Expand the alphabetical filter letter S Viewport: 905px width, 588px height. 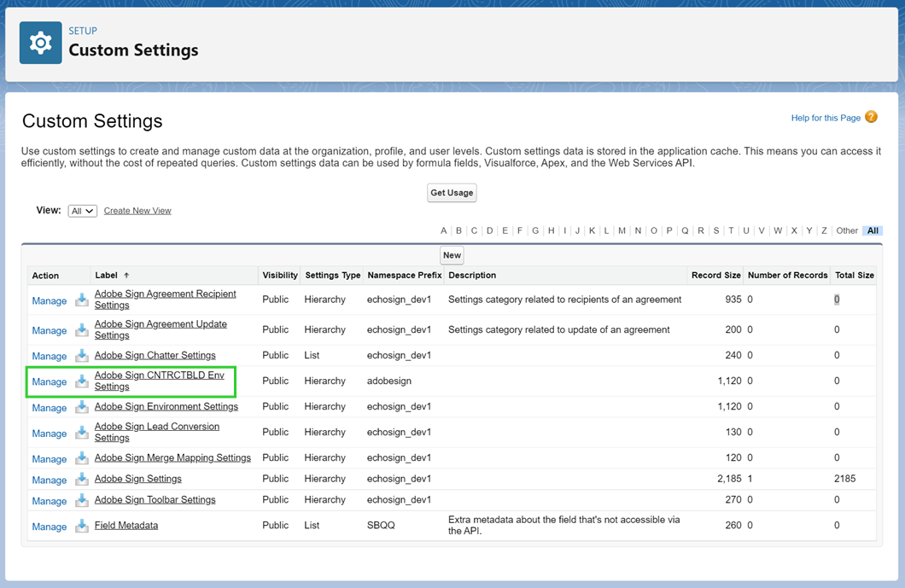click(715, 230)
